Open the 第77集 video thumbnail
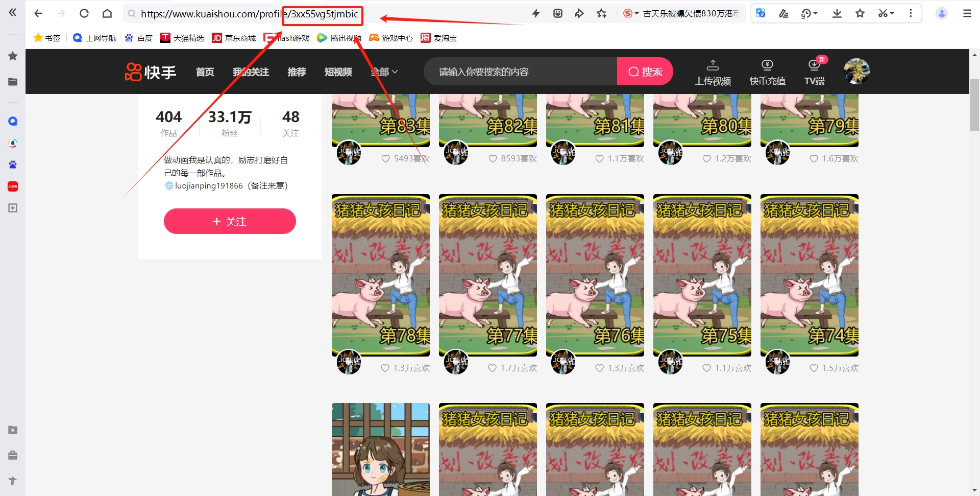This screenshot has width=980, height=496. tap(488, 275)
